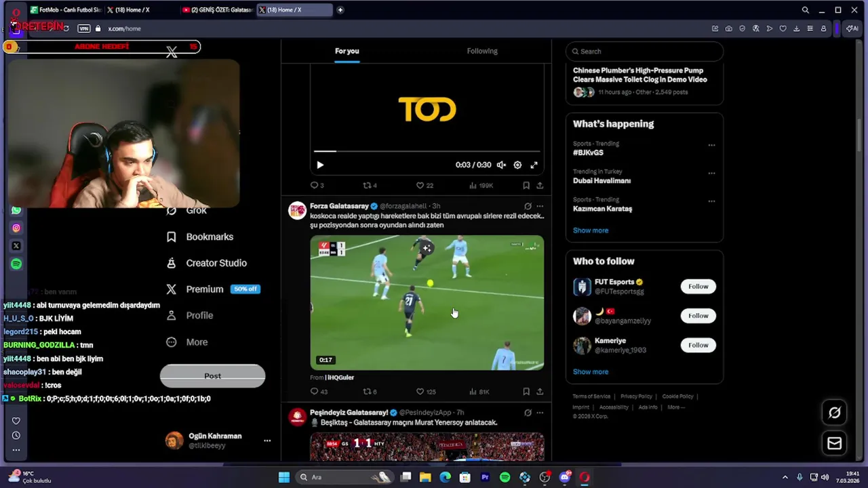Viewport: 868px width, 488px height.
Task: View 199K analytics of TOD post
Action: click(481, 185)
